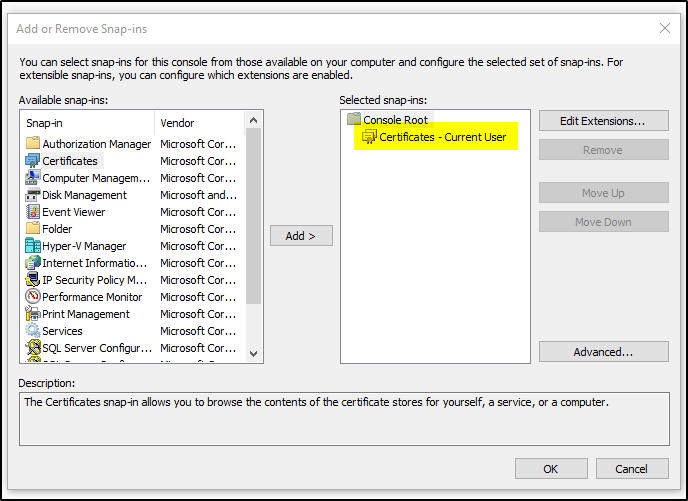
Task: Click the SQL Server Configuration icon
Action: pyautogui.click(x=33, y=347)
